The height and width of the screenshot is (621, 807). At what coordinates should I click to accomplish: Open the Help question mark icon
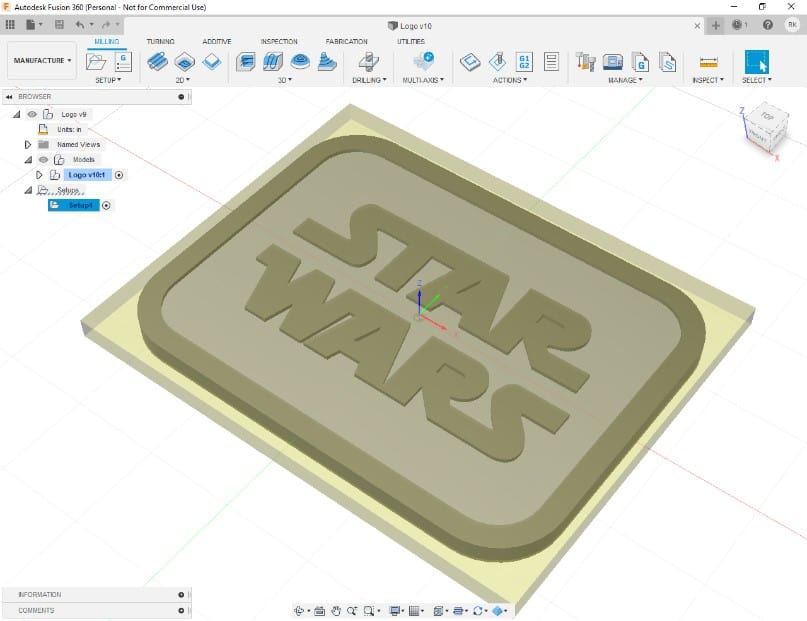(767, 25)
